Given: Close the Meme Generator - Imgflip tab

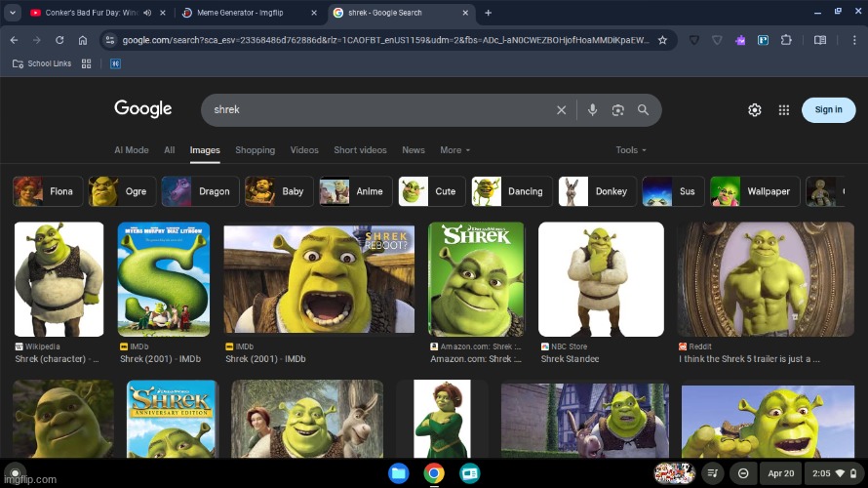Looking at the screenshot, I should click(x=314, y=13).
